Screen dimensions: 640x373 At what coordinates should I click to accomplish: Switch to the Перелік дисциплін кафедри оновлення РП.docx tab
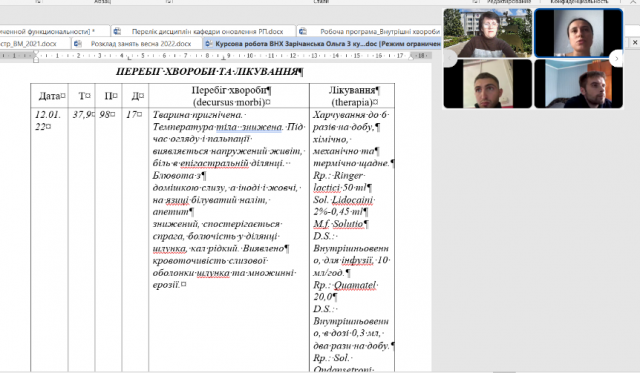pyautogui.click(x=203, y=31)
